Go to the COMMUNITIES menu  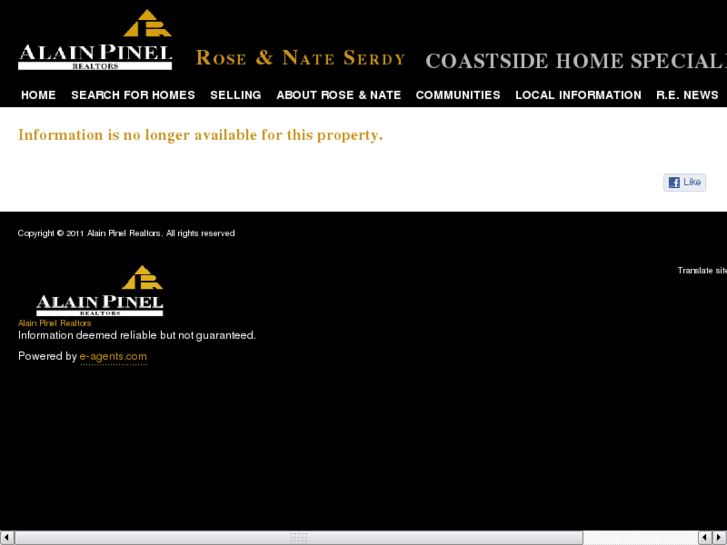click(458, 95)
